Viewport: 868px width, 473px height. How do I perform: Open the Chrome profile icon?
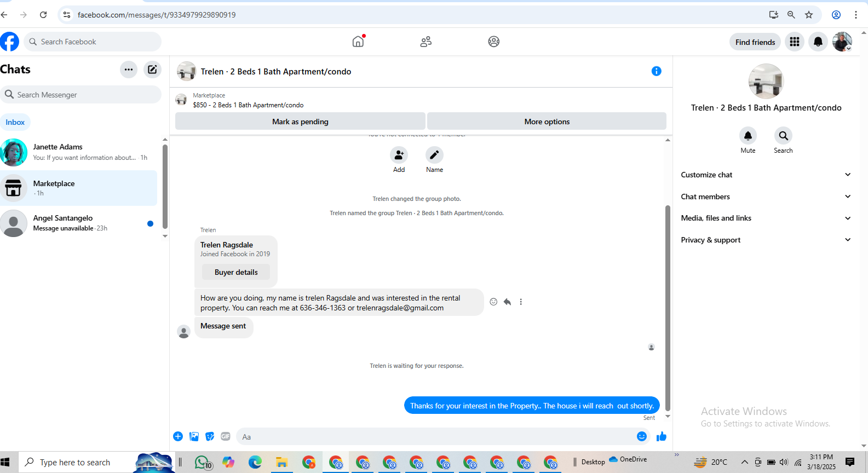[836, 15]
